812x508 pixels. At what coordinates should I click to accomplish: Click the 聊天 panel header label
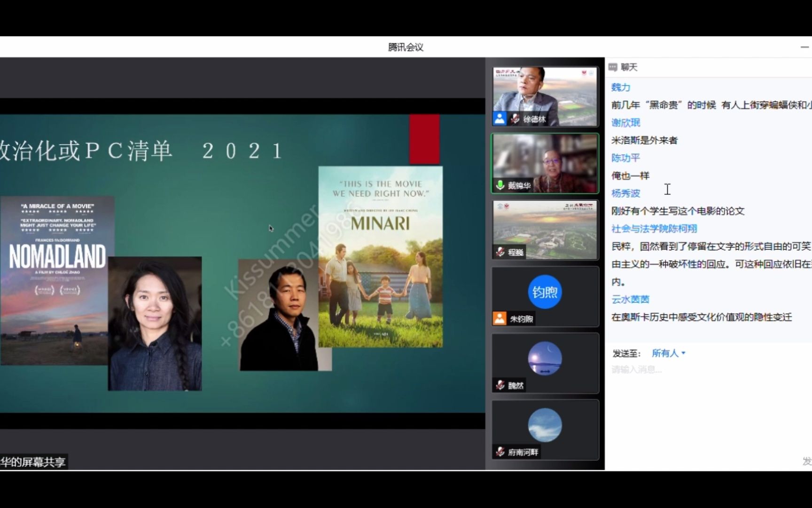(629, 67)
